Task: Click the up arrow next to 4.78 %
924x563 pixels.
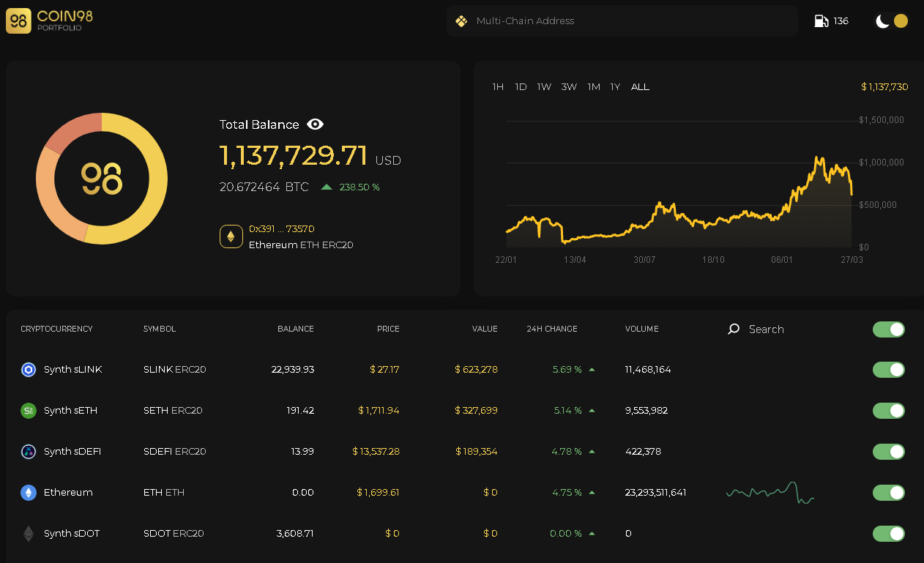Action: coord(592,452)
